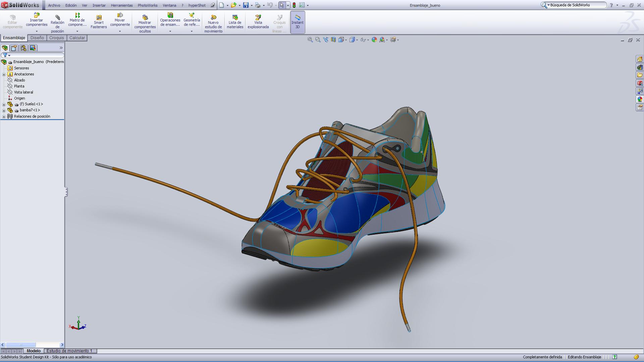Image resolution: width=644 pixels, height=362 pixels.
Task: Select the Section view icon
Action: (x=333, y=40)
